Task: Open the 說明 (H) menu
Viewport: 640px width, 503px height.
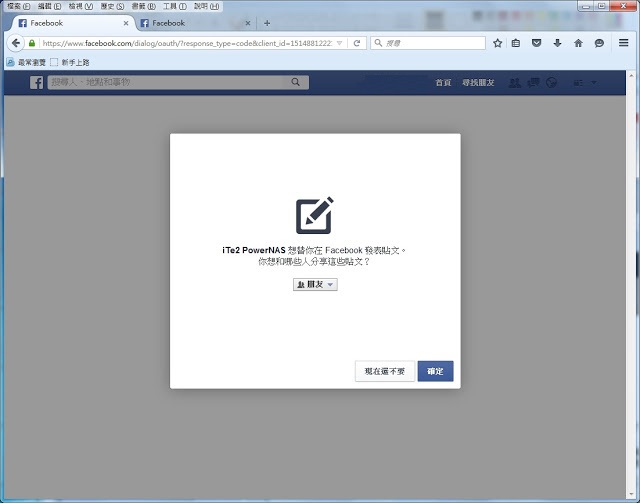Action: click(x=207, y=6)
